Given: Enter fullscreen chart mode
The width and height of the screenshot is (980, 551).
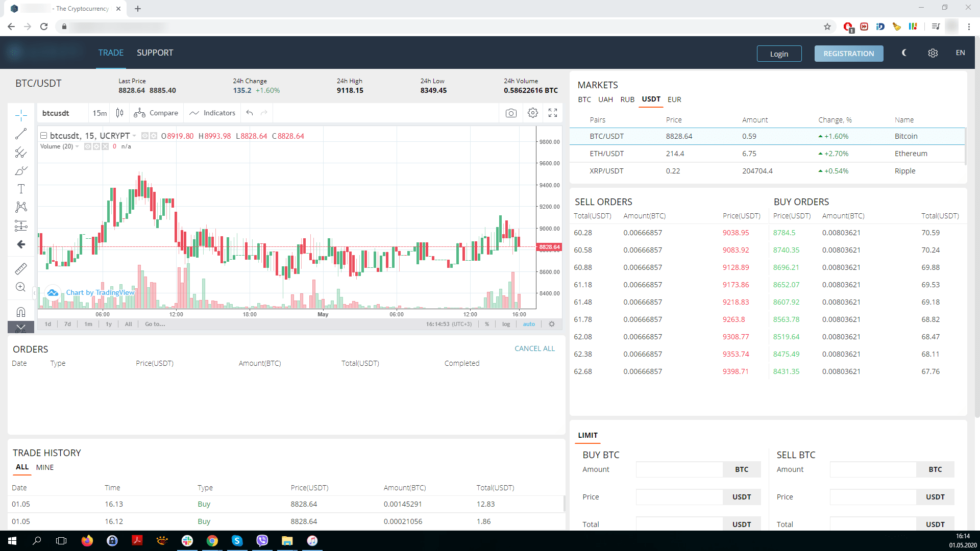Looking at the screenshot, I should point(553,113).
